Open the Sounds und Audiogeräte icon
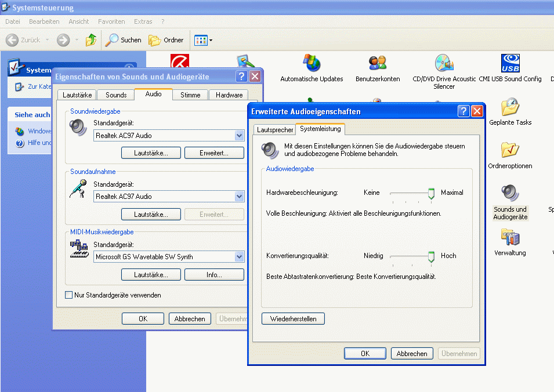Viewport: 554px width, 392px height. click(510, 194)
